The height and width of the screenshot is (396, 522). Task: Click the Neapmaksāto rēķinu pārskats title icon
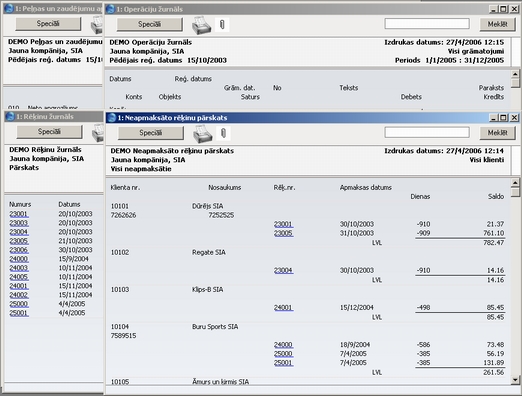click(x=112, y=118)
